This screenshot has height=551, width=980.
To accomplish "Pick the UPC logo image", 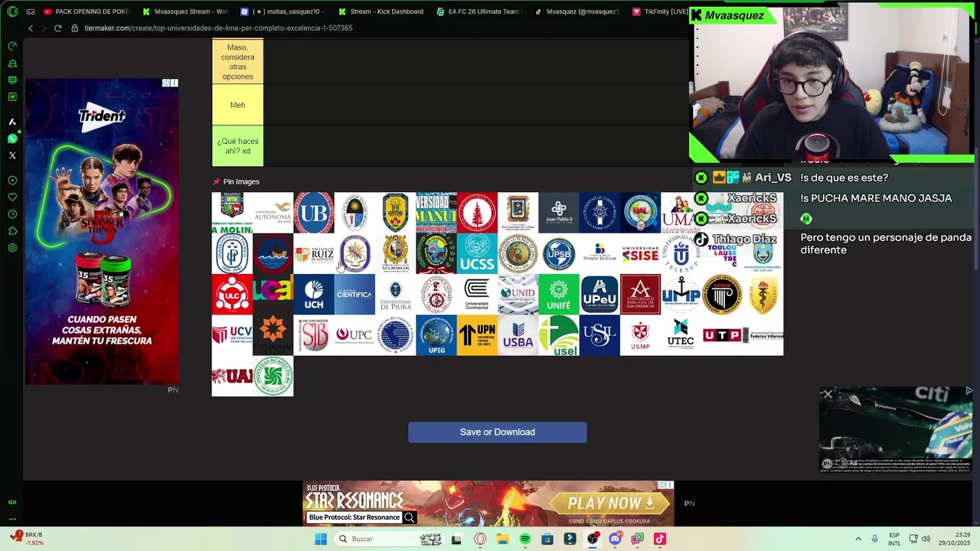I will 354,335.
